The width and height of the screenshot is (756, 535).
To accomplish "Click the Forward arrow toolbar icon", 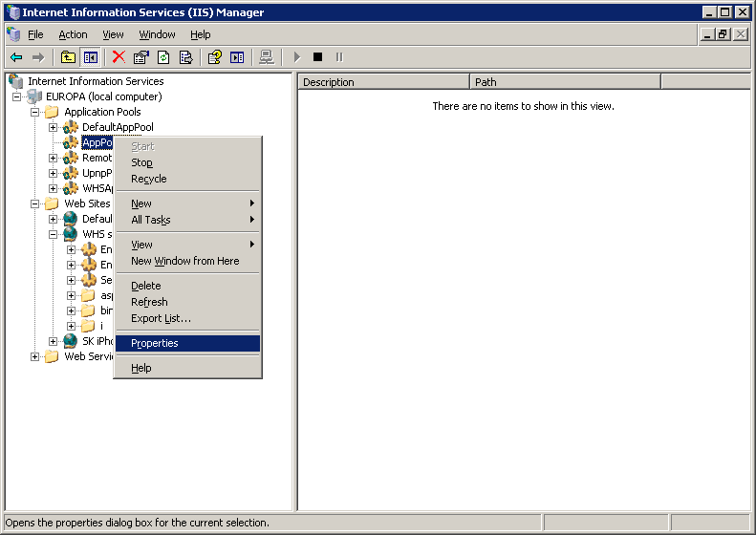I will click(x=38, y=57).
